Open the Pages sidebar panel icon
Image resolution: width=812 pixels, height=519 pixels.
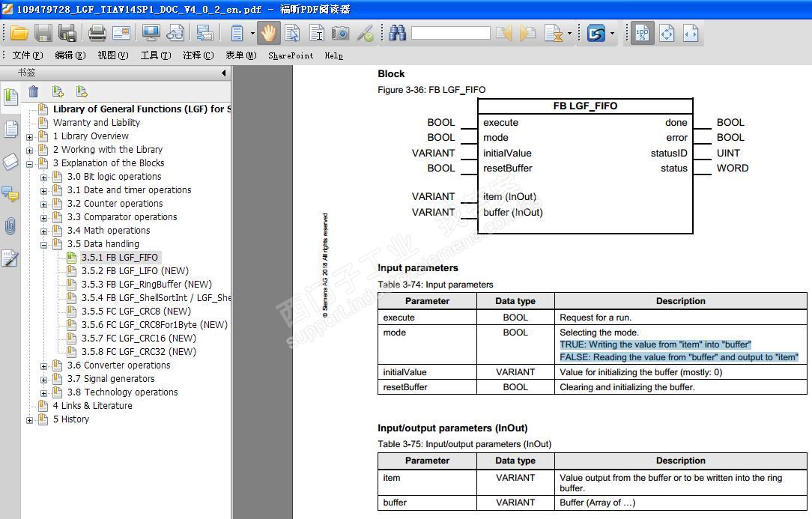(10, 129)
